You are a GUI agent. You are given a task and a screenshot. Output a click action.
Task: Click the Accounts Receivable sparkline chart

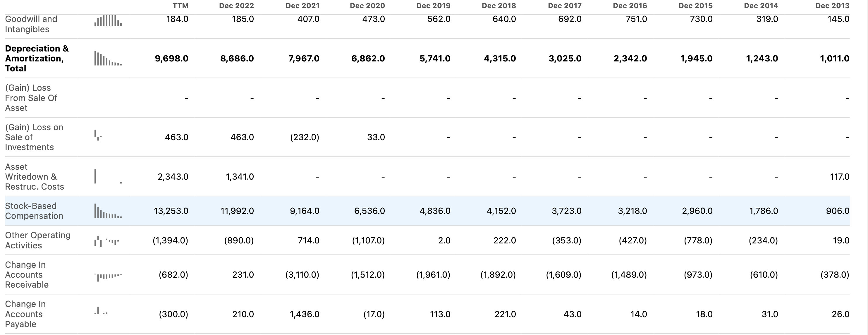tap(108, 276)
